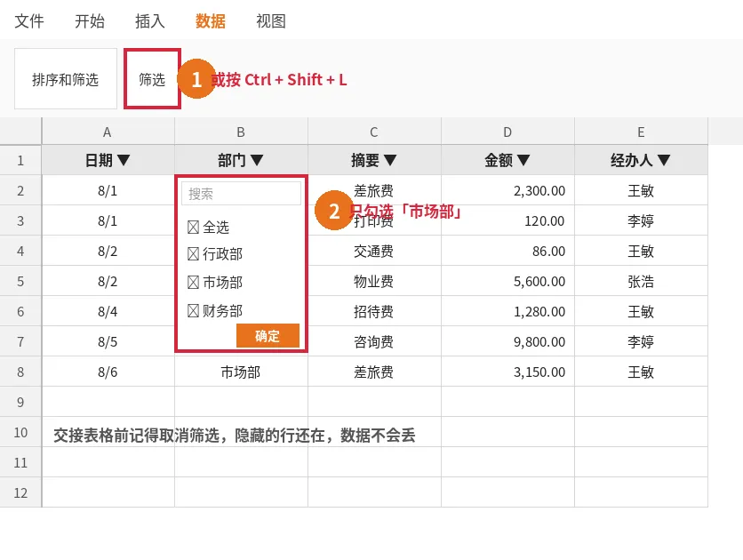Screen dimensions: 743x560
Task: Select the 咨询费 cell
Action: [x=374, y=341]
